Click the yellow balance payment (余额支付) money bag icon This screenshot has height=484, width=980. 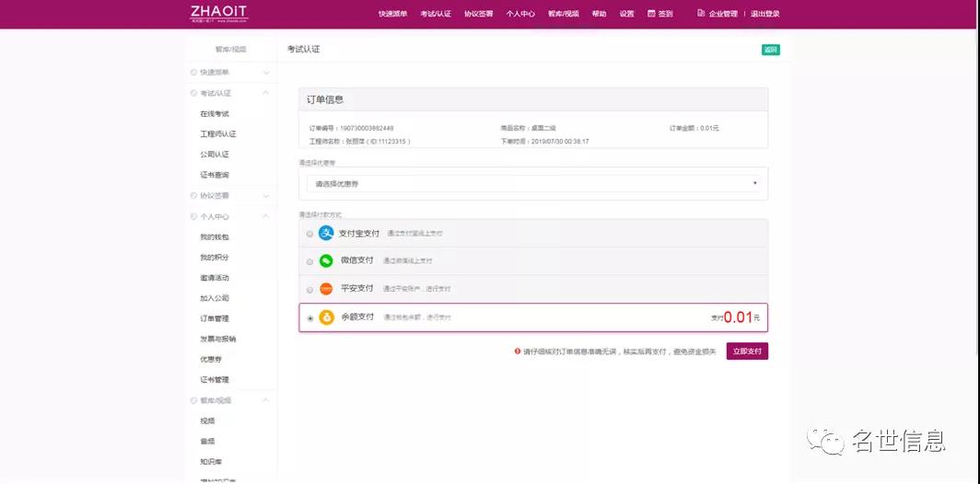pos(326,317)
